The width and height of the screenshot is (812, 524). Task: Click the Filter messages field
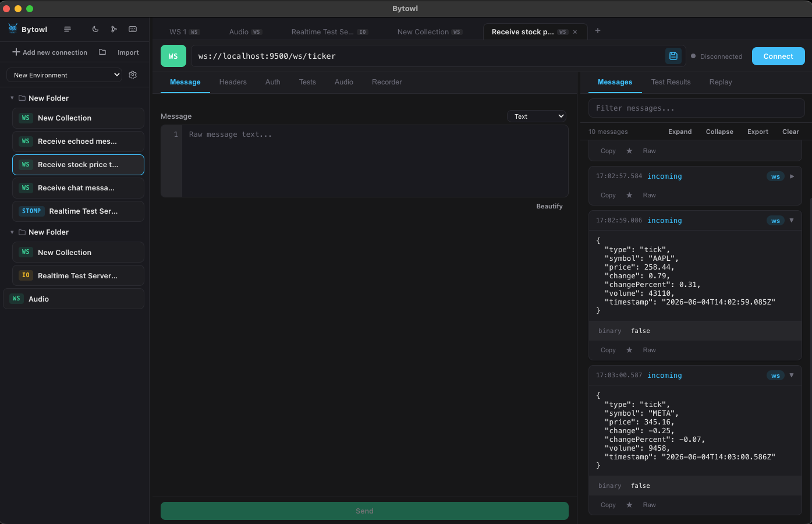coord(697,108)
